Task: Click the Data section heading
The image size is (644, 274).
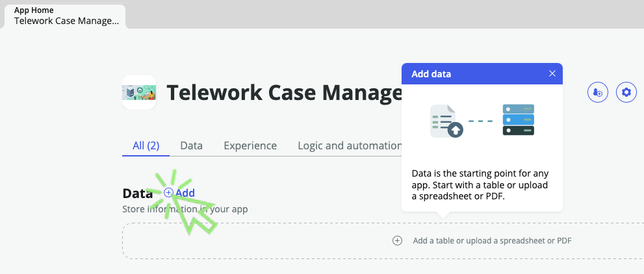Action: (137, 193)
